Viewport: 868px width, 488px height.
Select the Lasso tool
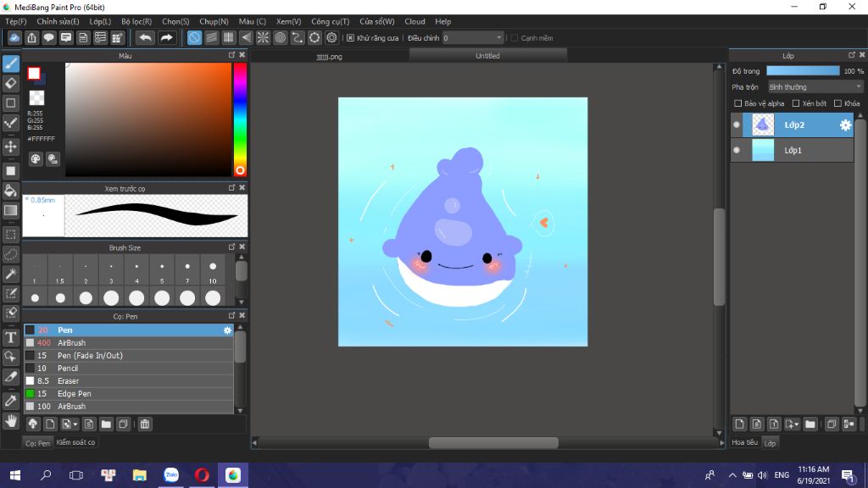point(11,254)
